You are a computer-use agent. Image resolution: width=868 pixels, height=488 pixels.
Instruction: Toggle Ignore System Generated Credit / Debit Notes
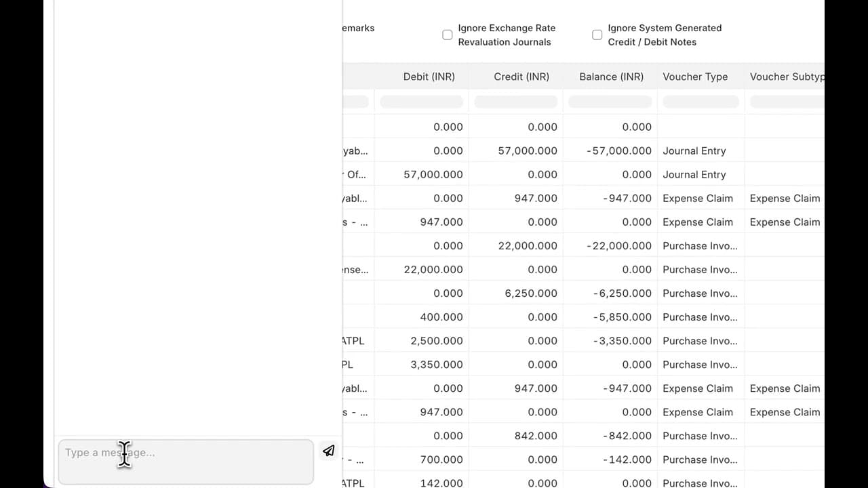tap(597, 35)
